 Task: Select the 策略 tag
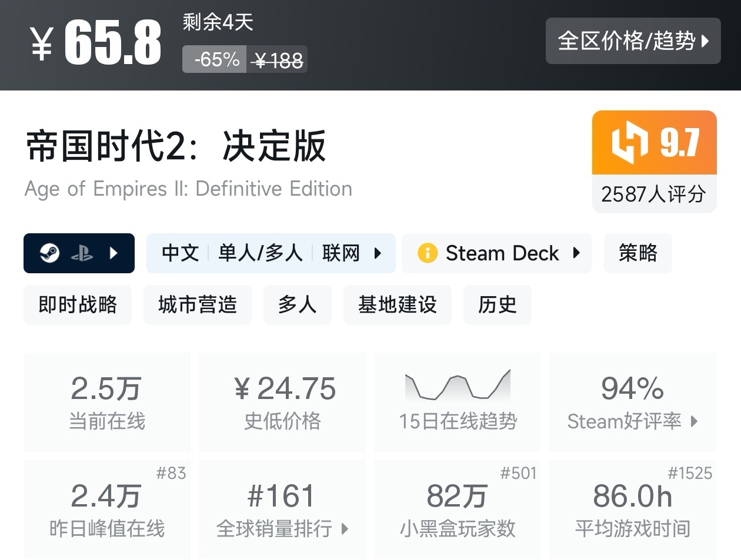[x=637, y=253]
